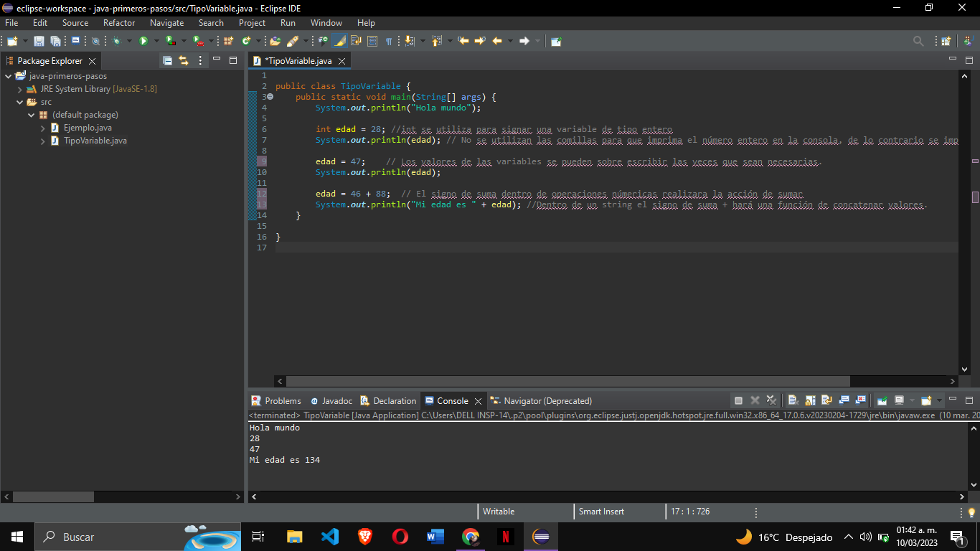This screenshot has width=980, height=551.
Task: Open the Package Explorer View Menu dots
Action: 200,61
